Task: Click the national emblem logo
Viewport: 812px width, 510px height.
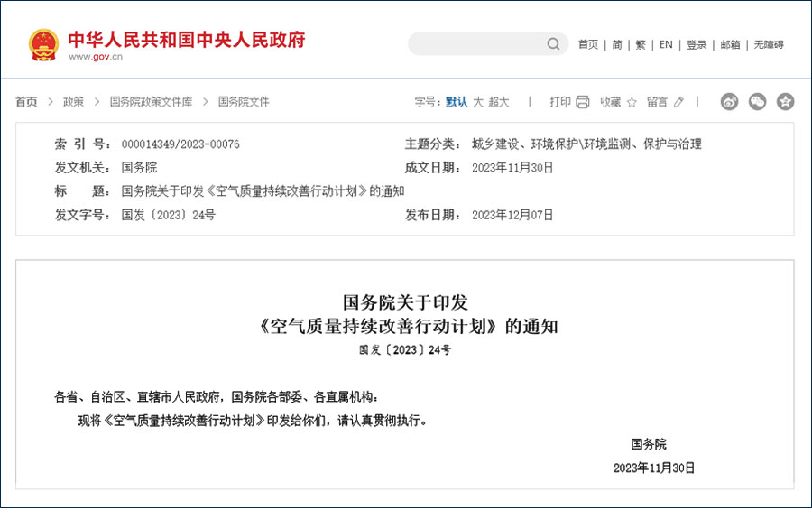Action: (43, 43)
